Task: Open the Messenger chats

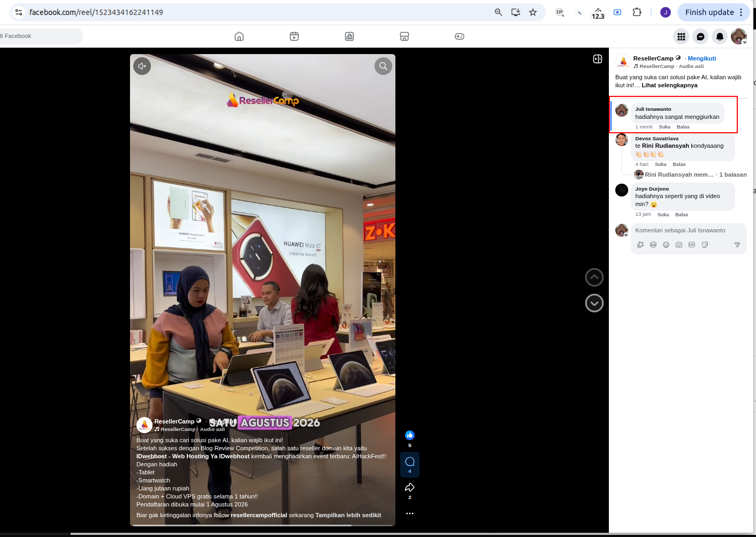Action: [x=700, y=36]
